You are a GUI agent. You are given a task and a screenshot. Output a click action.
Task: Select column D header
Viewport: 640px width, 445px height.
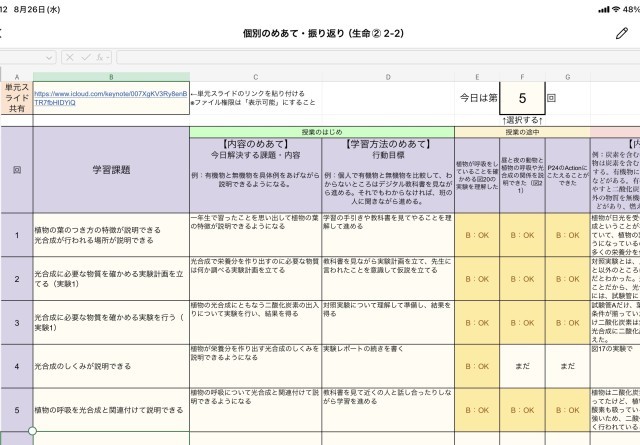(388, 77)
